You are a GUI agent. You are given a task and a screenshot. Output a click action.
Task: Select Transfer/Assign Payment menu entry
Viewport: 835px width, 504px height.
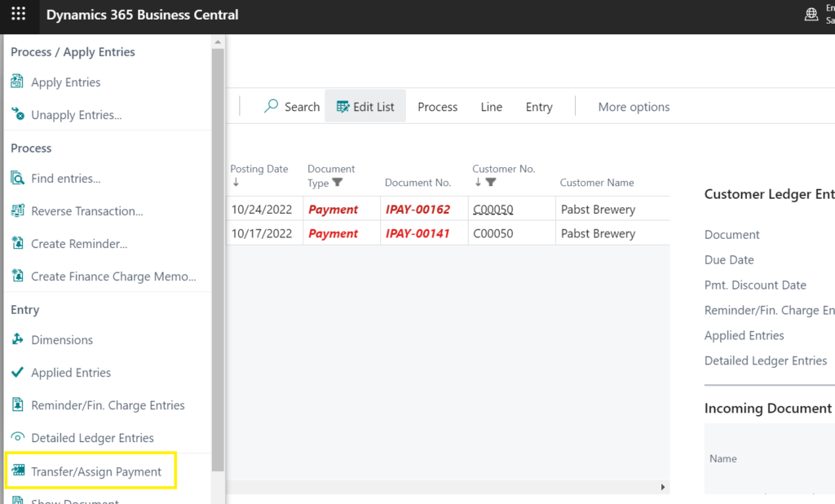coord(96,471)
